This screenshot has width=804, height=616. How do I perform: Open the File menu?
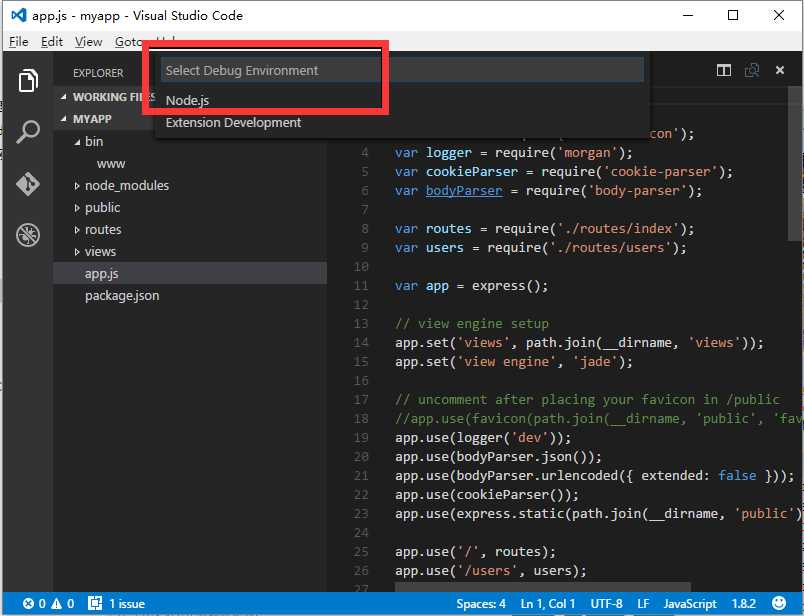click(x=18, y=42)
